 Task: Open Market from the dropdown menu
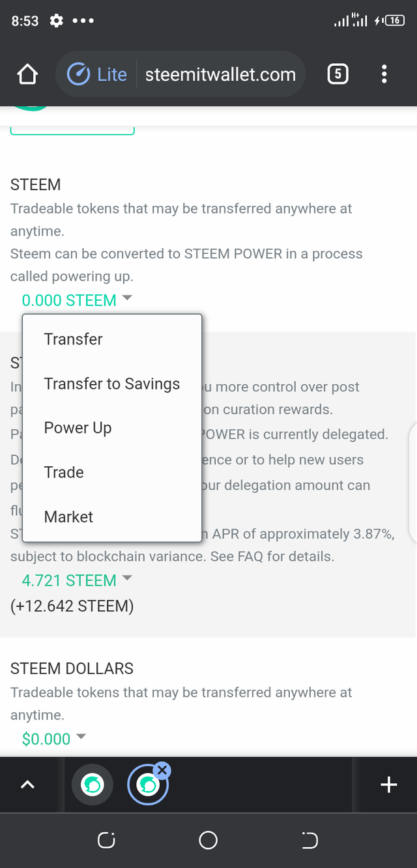coord(68,517)
